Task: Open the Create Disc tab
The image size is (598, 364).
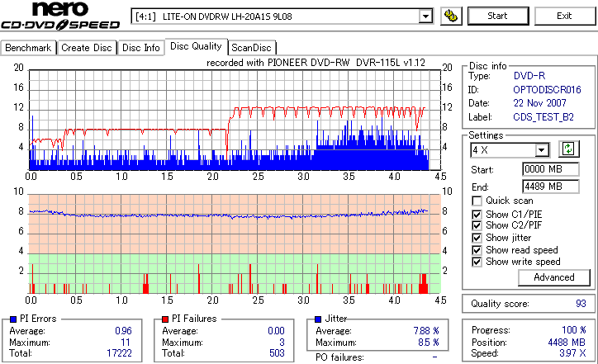Action: tap(87, 48)
